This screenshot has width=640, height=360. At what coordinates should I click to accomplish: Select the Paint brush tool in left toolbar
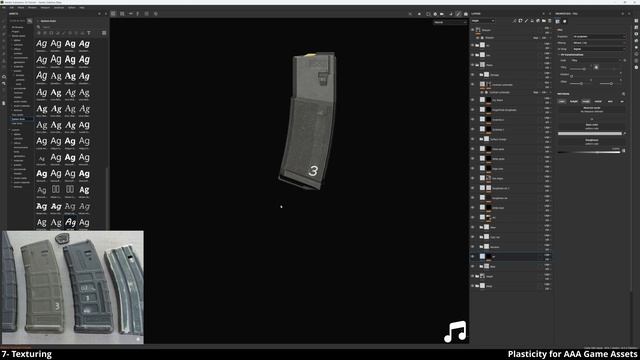point(4,21)
